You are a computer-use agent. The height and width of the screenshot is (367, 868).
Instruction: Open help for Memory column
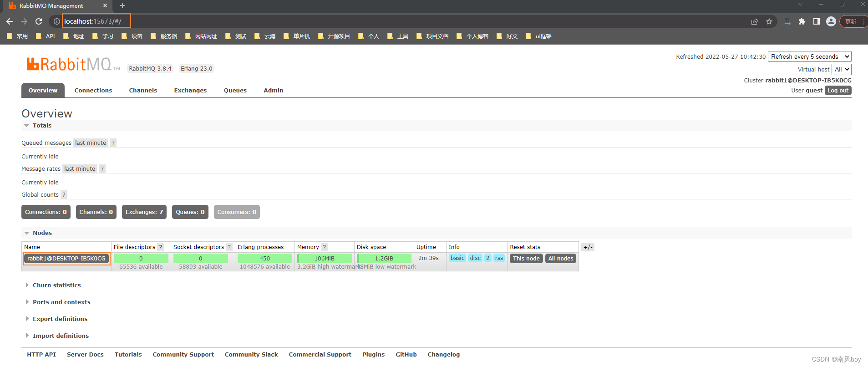click(325, 247)
